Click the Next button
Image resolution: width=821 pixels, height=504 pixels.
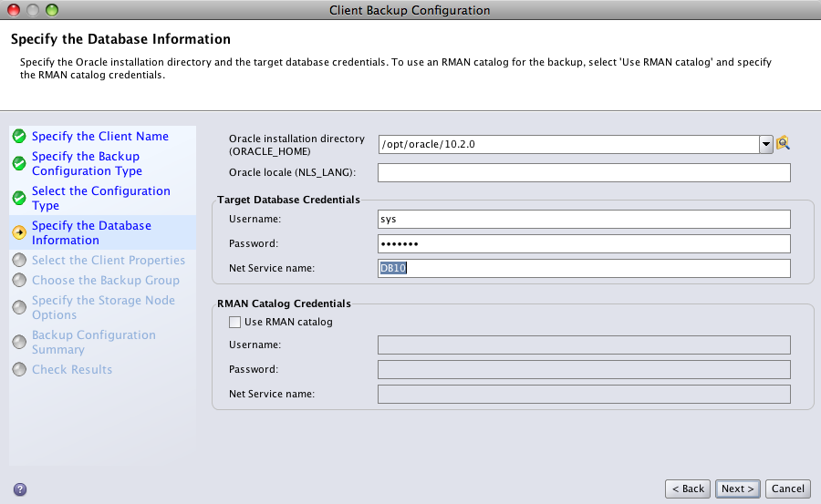pyautogui.click(x=737, y=489)
